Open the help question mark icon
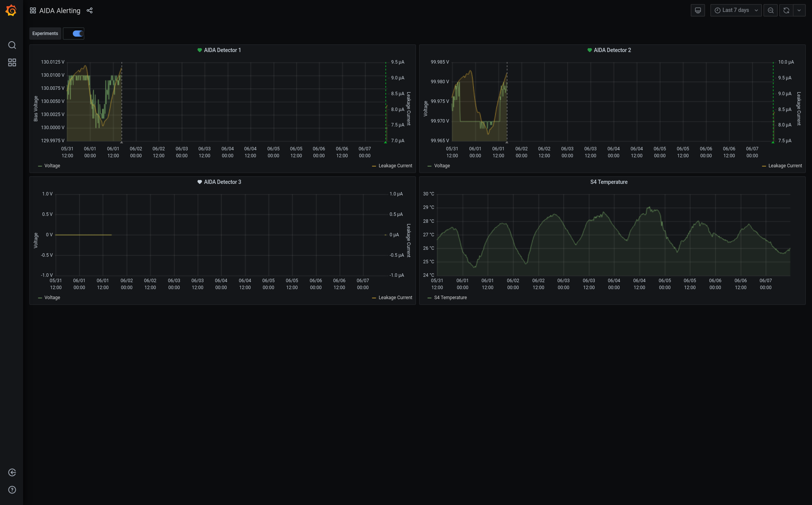The image size is (812, 505). 12,490
